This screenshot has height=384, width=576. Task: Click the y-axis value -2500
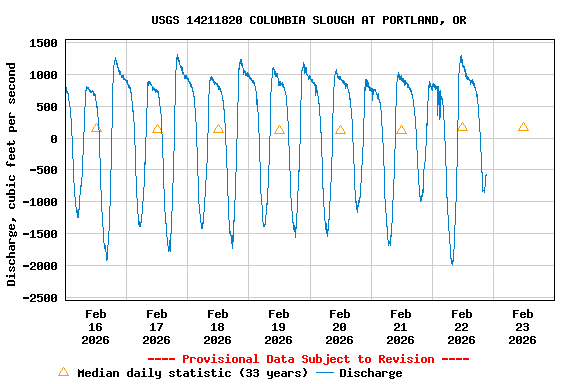click(40, 298)
